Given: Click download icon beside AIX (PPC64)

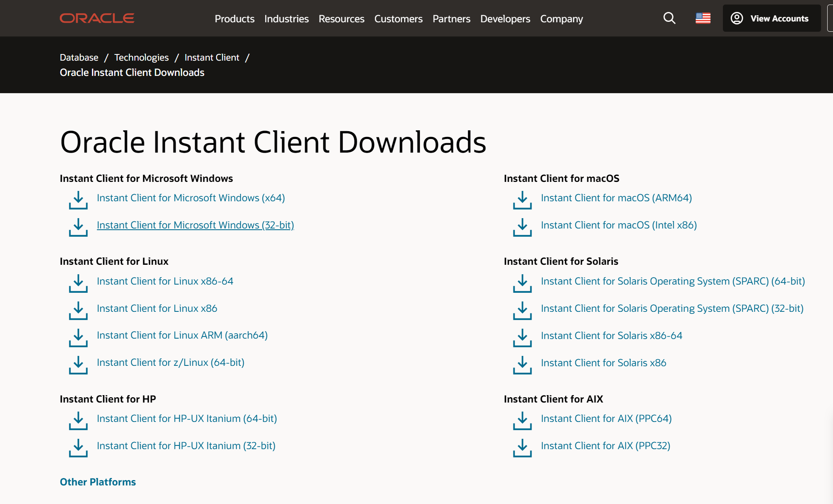Looking at the screenshot, I should pos(522,421).
